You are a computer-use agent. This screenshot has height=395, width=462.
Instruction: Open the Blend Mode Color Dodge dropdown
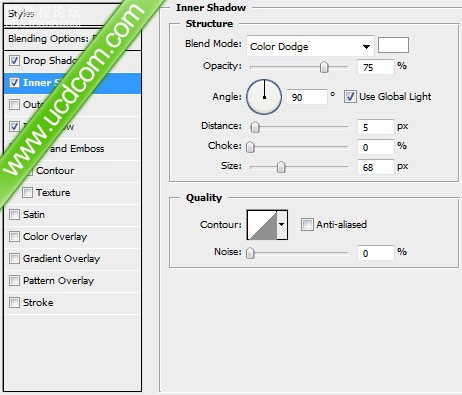pyautogui.click(x=310, y=46)
